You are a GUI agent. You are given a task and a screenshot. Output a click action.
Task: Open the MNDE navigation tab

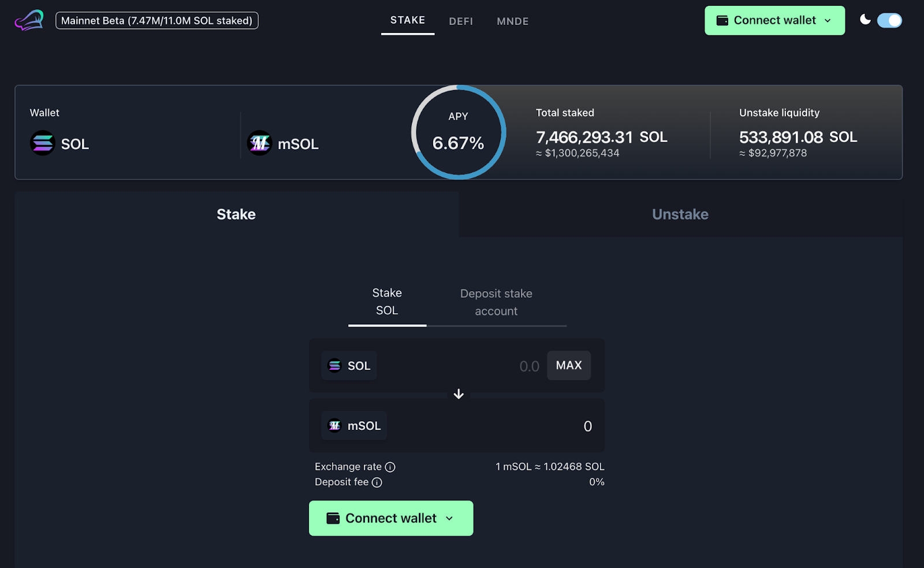point(513,21)
